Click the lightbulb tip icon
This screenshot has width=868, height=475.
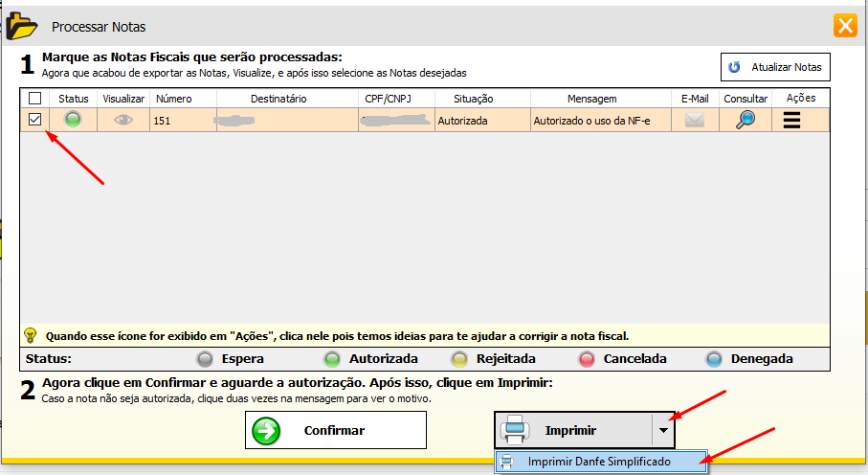pyautogui.click(x=30, y=335)
